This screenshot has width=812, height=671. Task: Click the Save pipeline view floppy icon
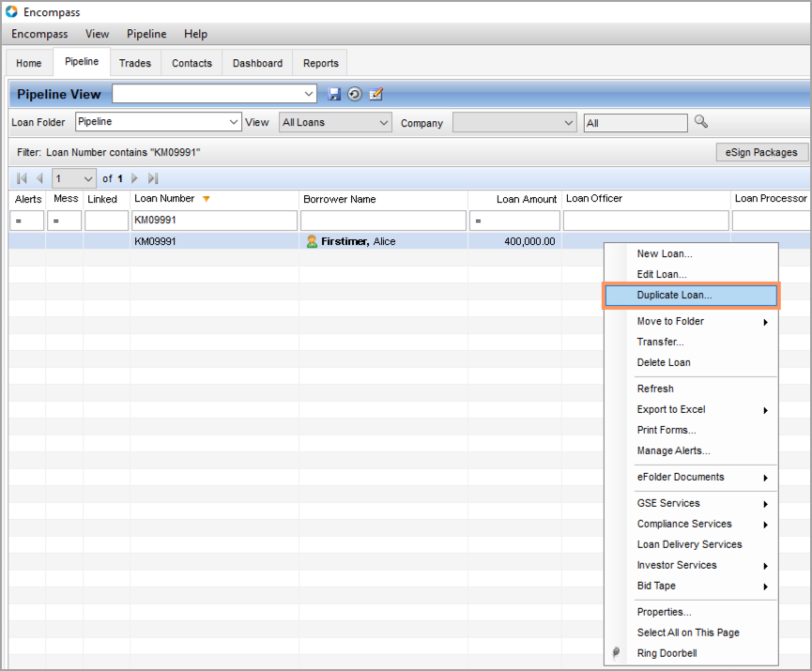pos(334,94)
